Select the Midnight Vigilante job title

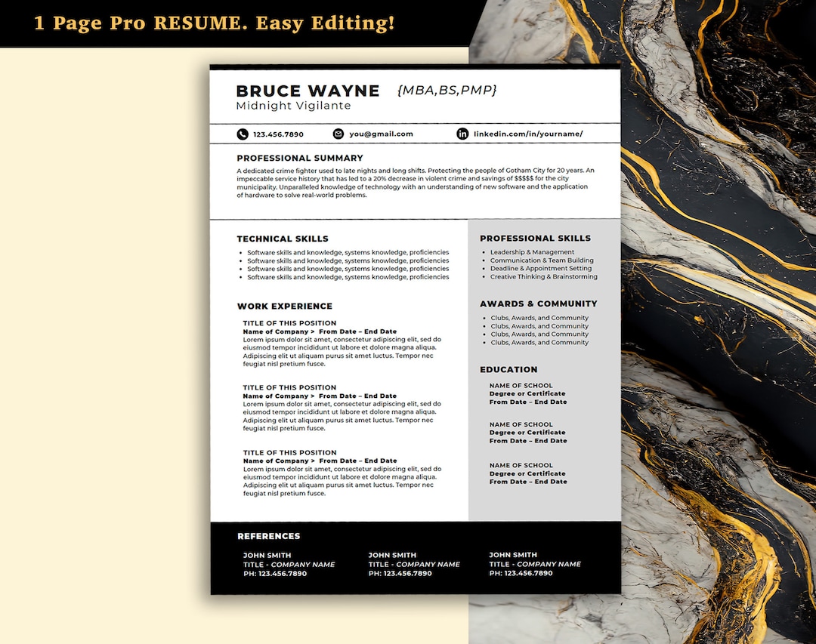tap(293, 106)
